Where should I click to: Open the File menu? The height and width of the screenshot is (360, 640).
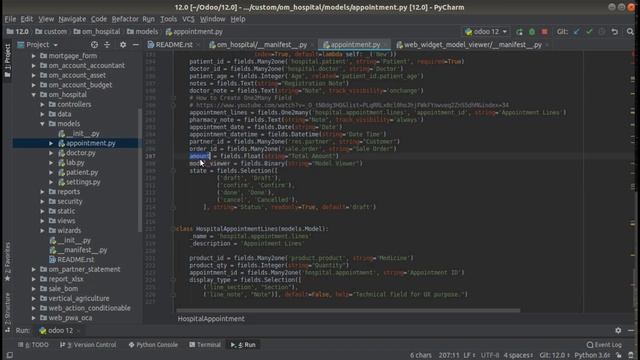pos(10,19)
